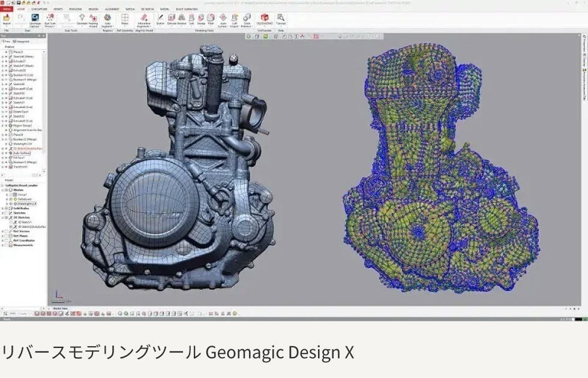This screenshot has width=588, height=378.
Task: Transfer model to SOLIDWORKS via LiveTransfer
Action: coord(265,19)
